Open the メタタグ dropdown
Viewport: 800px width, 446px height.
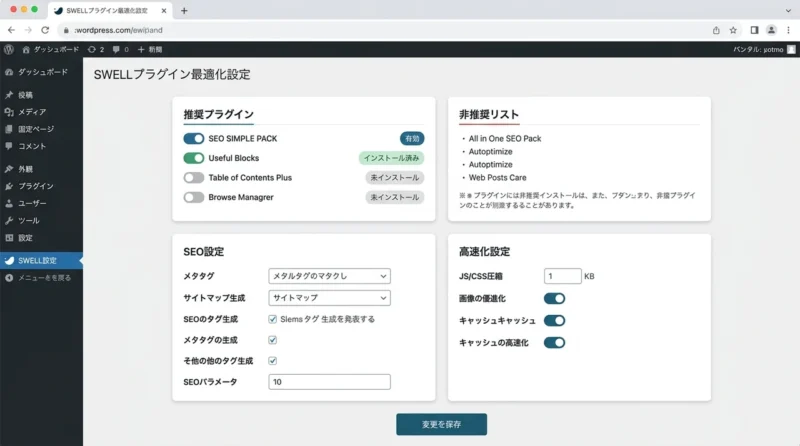pyautogui.click(x=330, y=276)
